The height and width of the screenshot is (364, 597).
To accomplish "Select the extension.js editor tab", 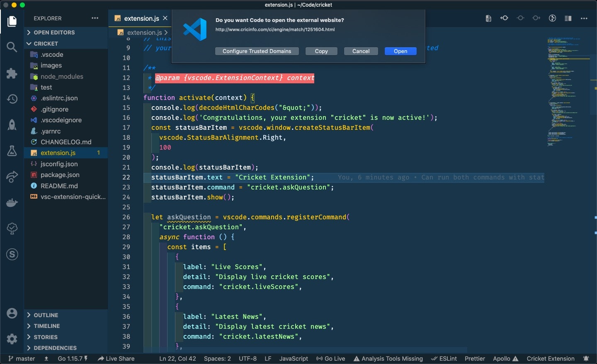I will pyautogui.click(x=141, y=18).
